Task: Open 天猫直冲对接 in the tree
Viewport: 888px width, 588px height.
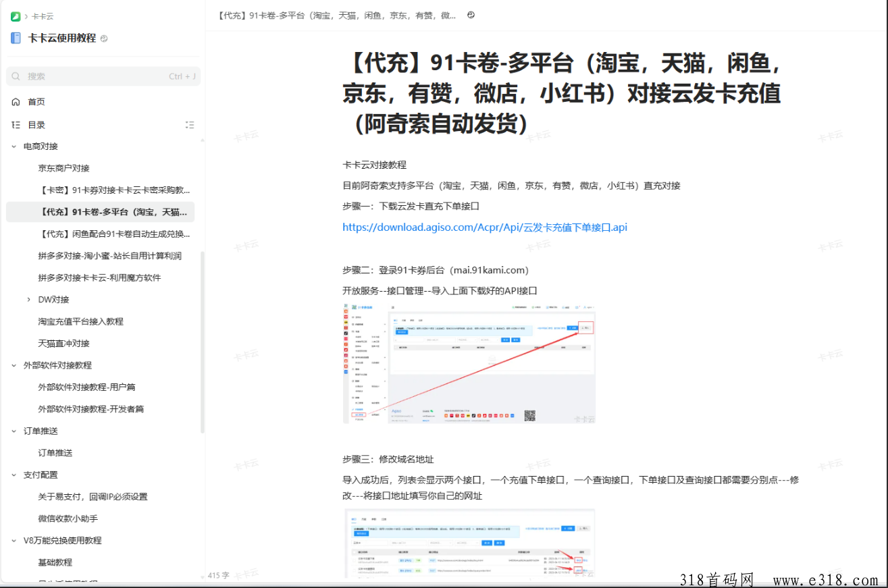Action: tap(64, 344)
